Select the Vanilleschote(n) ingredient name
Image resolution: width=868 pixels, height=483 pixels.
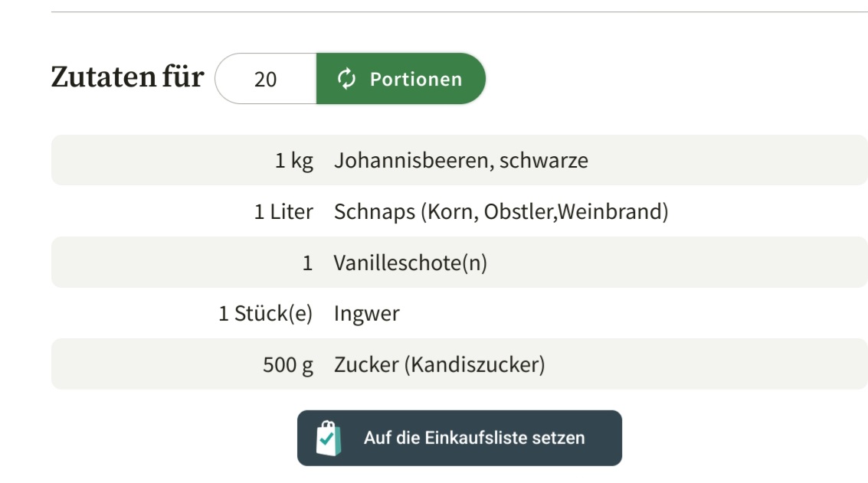(410, 263)
